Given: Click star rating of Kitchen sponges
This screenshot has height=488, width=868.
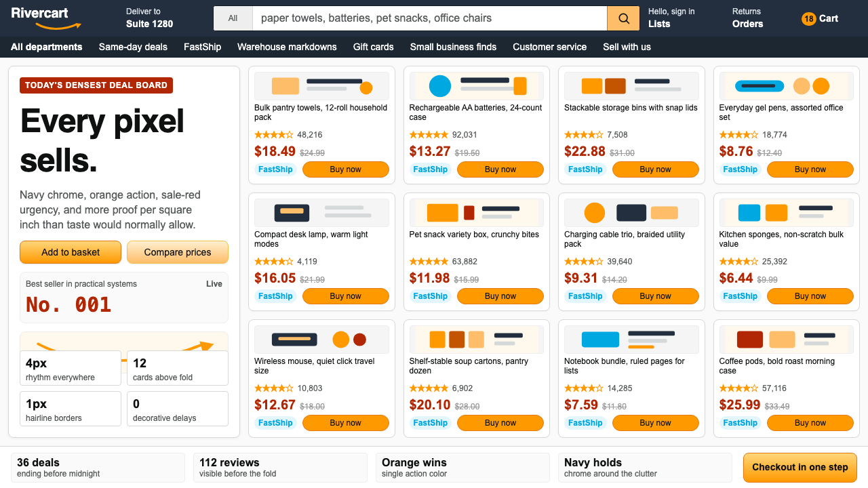Looking at the screenshot, I should click(738, 262).
